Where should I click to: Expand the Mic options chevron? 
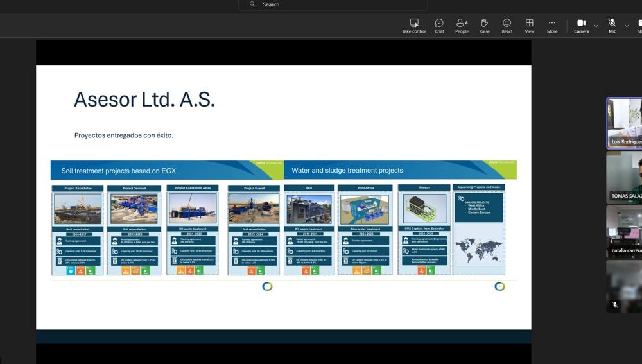(627, 26)
